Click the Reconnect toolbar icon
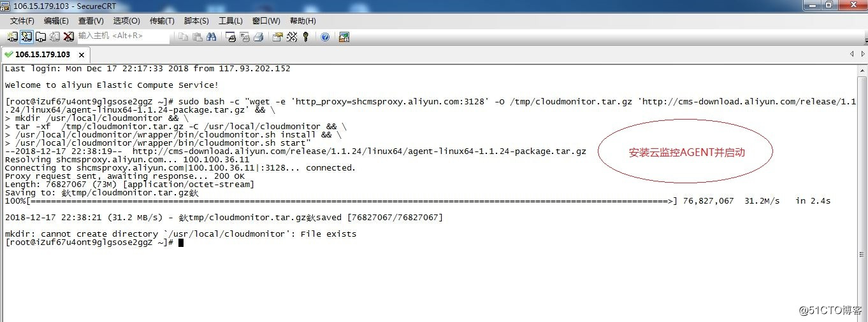 pos(54,36)
